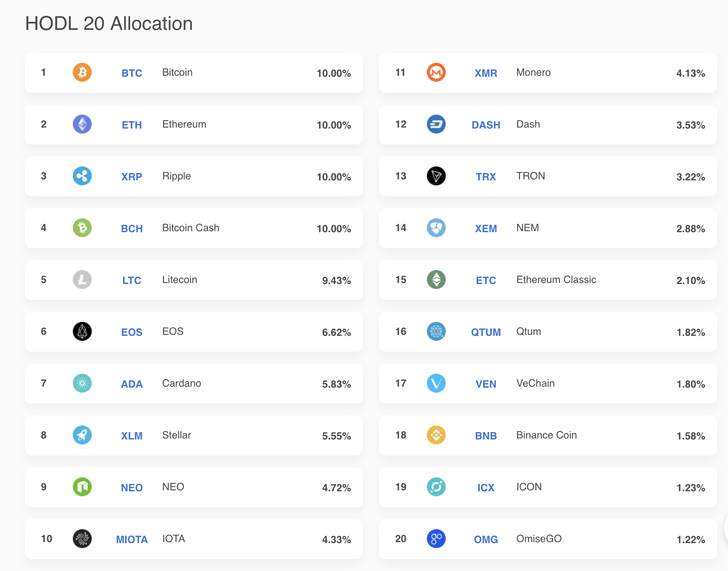Open the MIOTA ticker link
Screen dimensions: 728x571
132,540
